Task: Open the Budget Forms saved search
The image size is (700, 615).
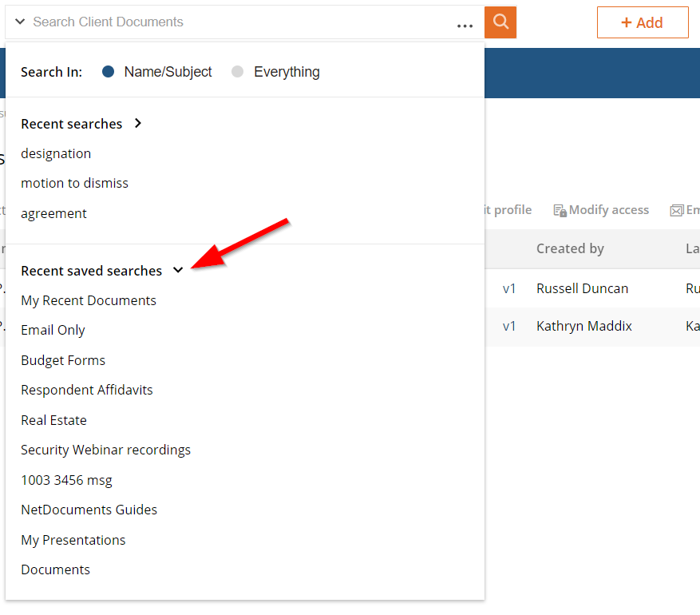Action: point(63,360)
